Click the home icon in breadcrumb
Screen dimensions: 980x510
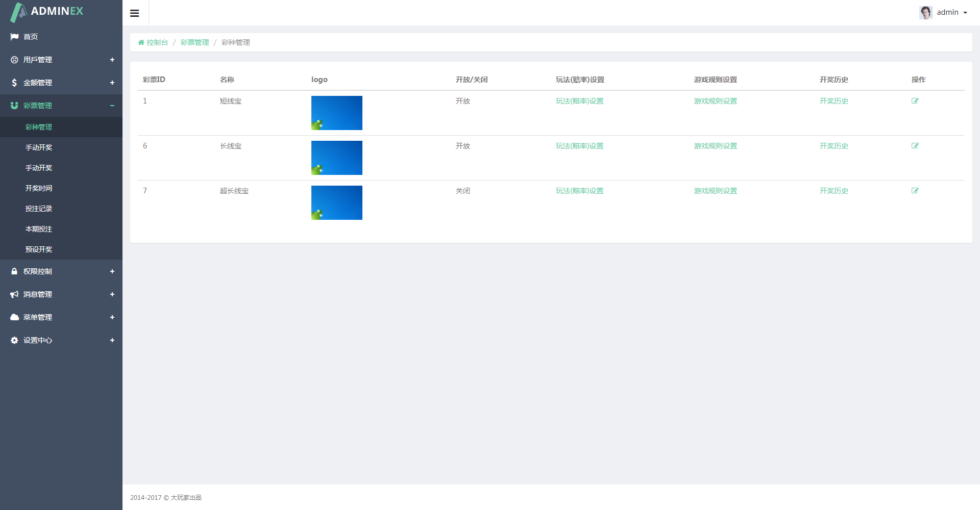[x=141, y=42]
